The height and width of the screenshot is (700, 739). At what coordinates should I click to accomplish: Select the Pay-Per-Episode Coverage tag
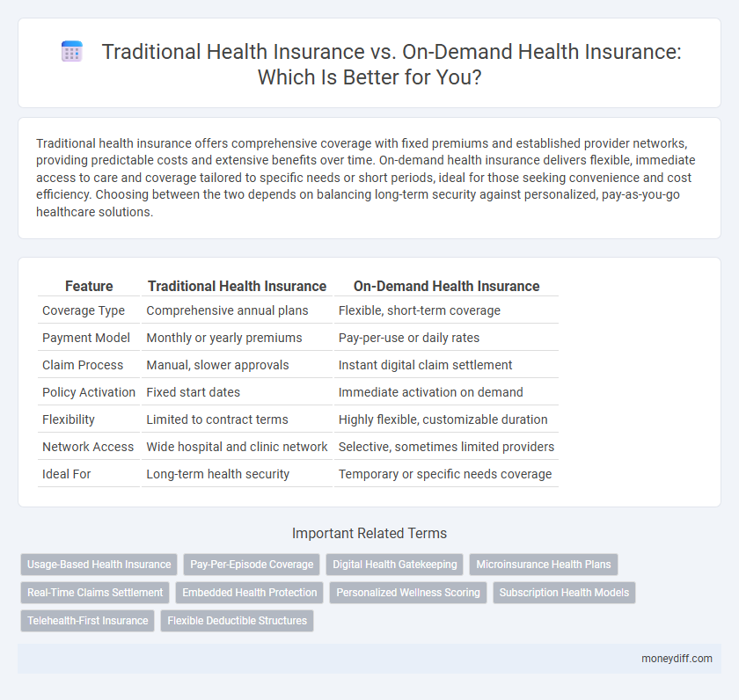[x=251, y=565]
